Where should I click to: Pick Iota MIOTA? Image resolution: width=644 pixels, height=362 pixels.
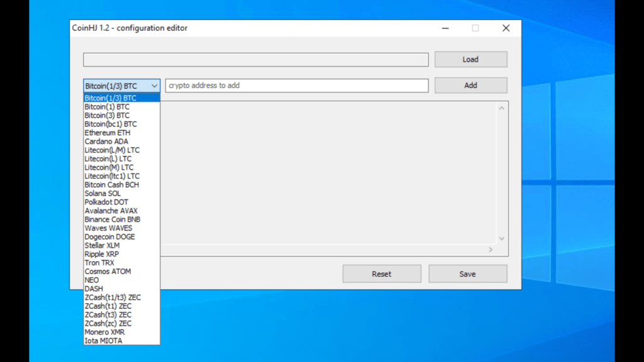(x=121, y=341)
